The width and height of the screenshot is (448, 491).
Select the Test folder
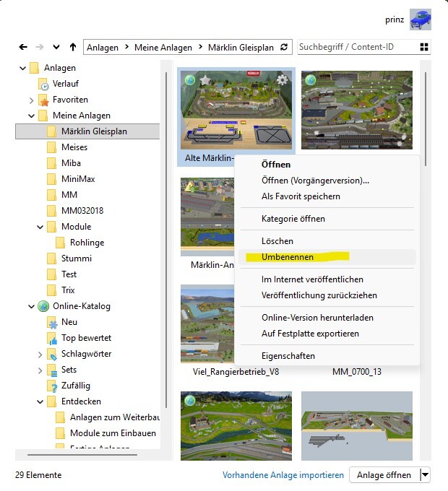coord(69,274)
